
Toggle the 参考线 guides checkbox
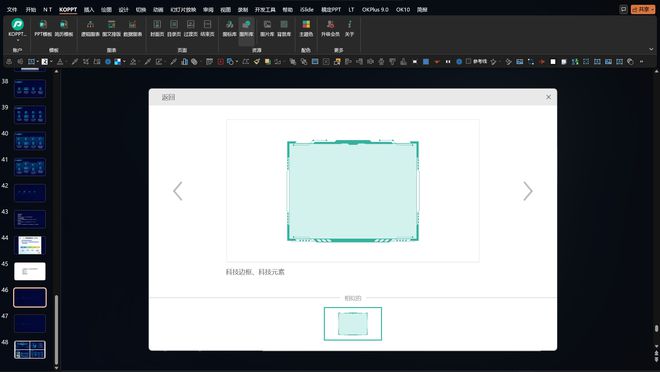(468, 61)
